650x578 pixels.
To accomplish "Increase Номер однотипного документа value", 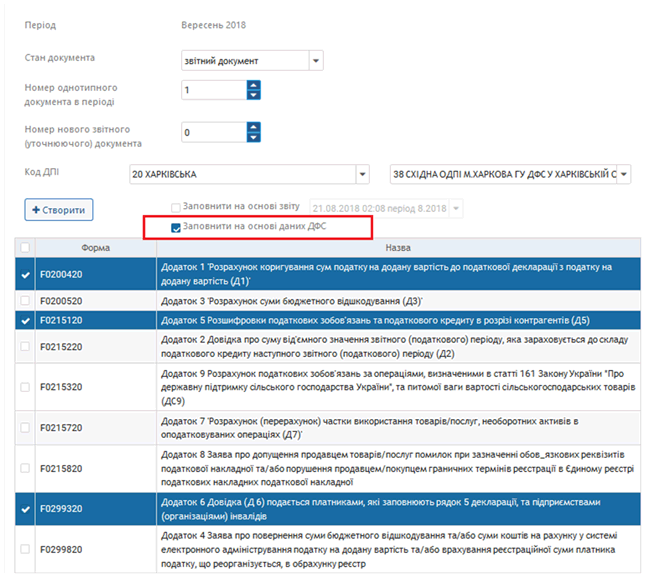I will coord(253,85).
